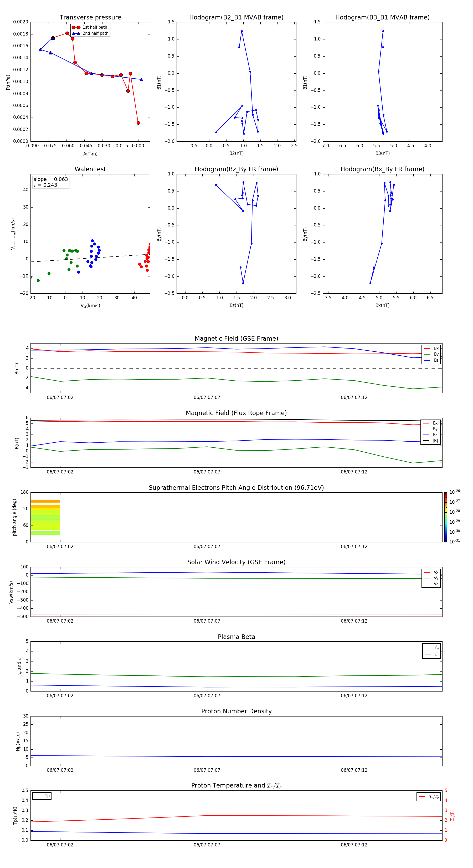This screenshot has width=473, height=868.
Task: Select 'Bz' in the GSE magnetic field legend
Action: (x=431, y=361)
